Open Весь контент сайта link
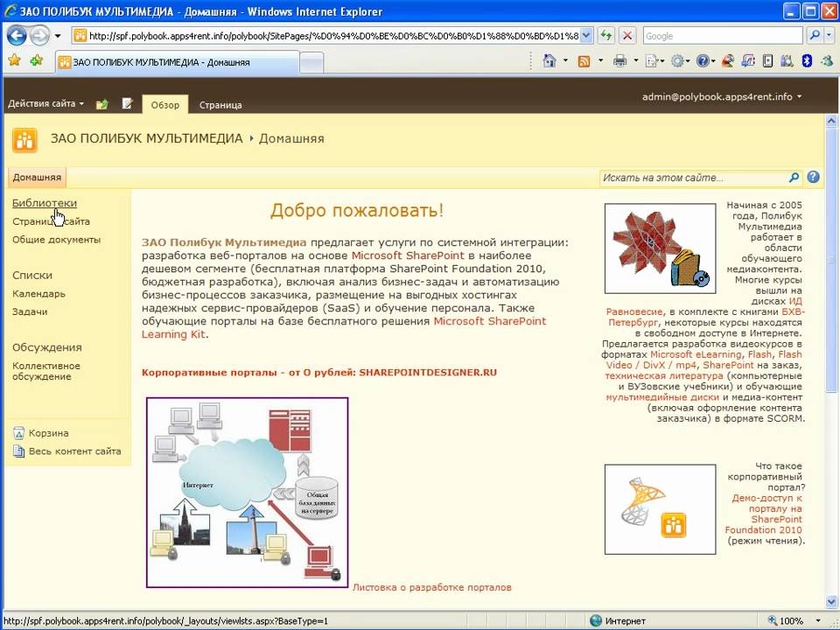This screenshot has height=630, width=840. 67,451
